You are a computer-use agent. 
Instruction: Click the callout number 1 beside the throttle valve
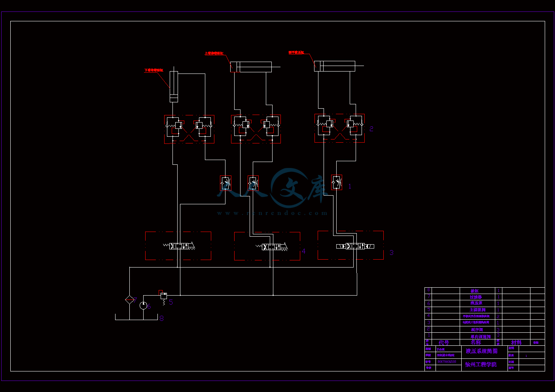[350, 186]
